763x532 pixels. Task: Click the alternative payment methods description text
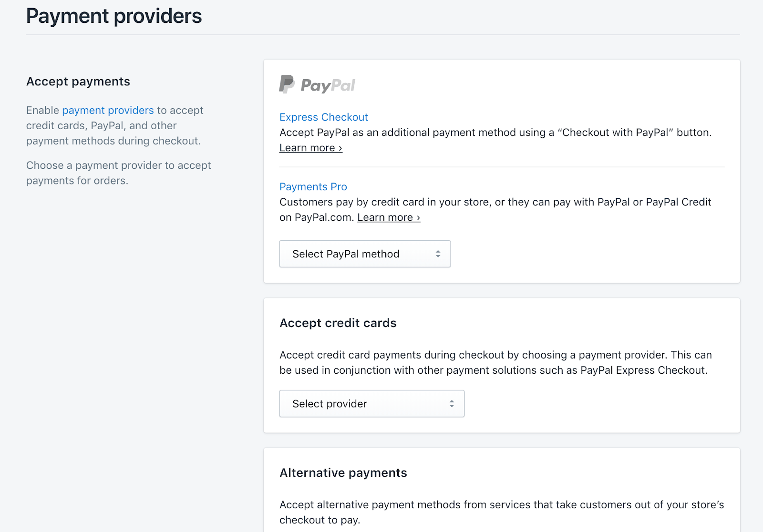pos(501,505)
